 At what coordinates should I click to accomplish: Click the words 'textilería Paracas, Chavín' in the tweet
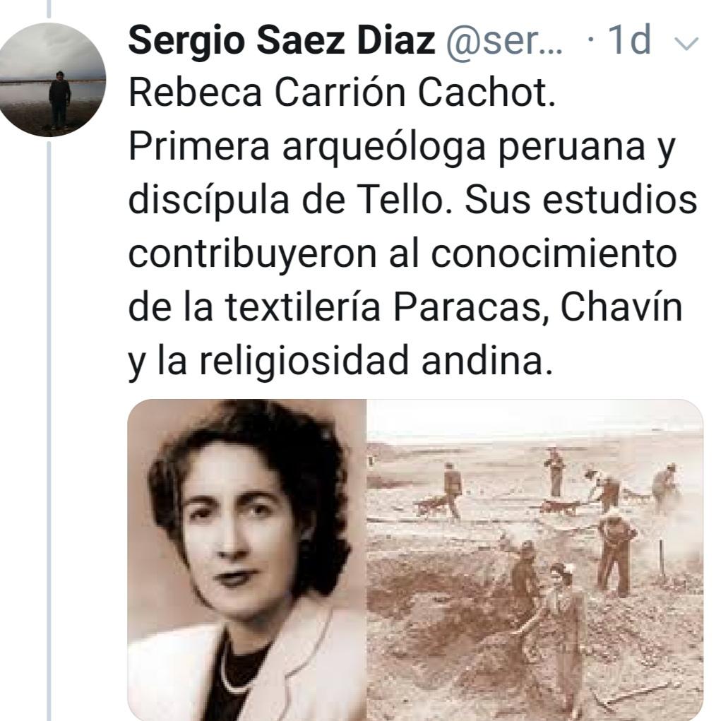point(454,307)
